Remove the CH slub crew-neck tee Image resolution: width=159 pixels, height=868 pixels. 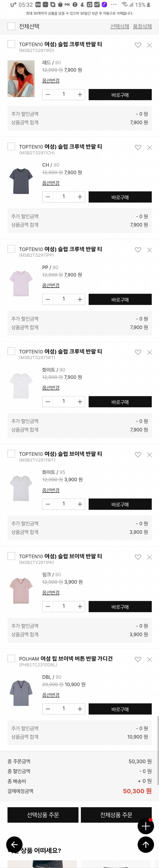149,147
